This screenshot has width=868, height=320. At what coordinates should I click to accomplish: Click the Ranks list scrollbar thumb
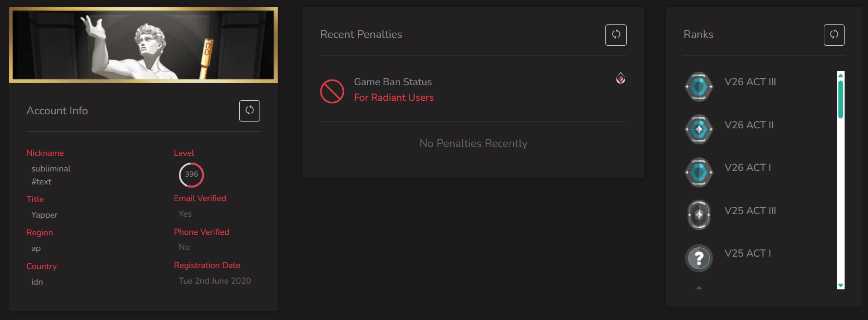(840, 99)
